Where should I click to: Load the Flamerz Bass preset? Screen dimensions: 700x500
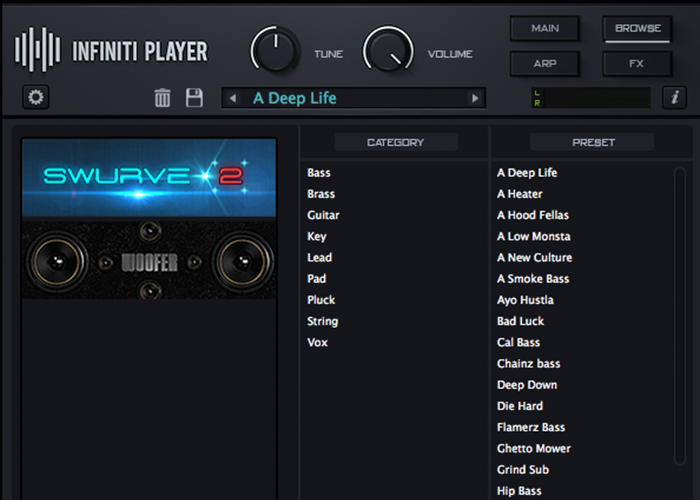531,427
